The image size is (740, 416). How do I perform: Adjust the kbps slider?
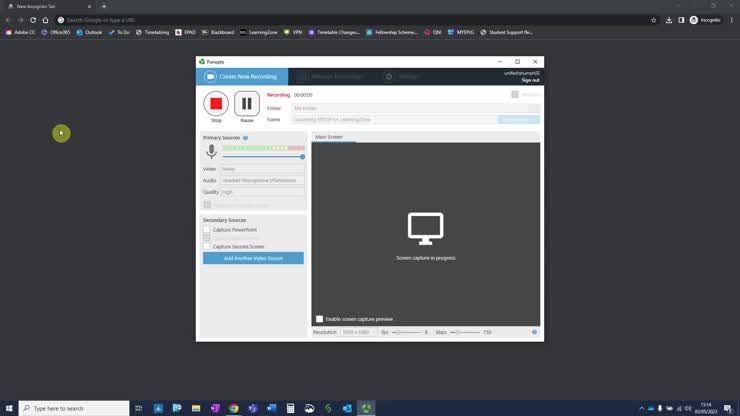[465, 332]
